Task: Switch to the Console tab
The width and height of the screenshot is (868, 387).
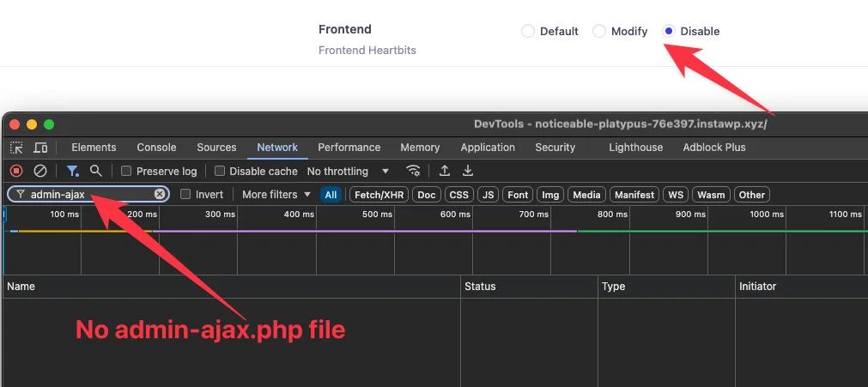Action: 156,148
